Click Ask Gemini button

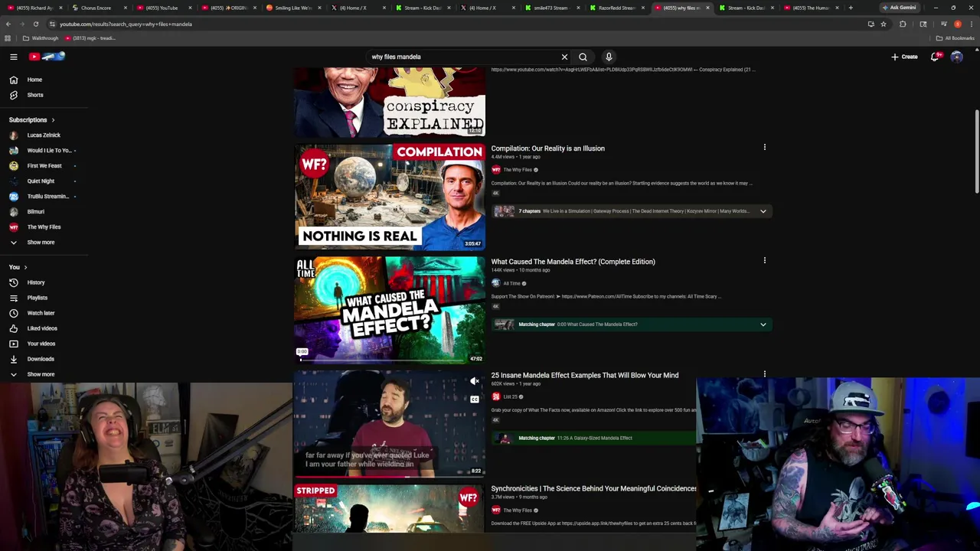coord(899,8)
